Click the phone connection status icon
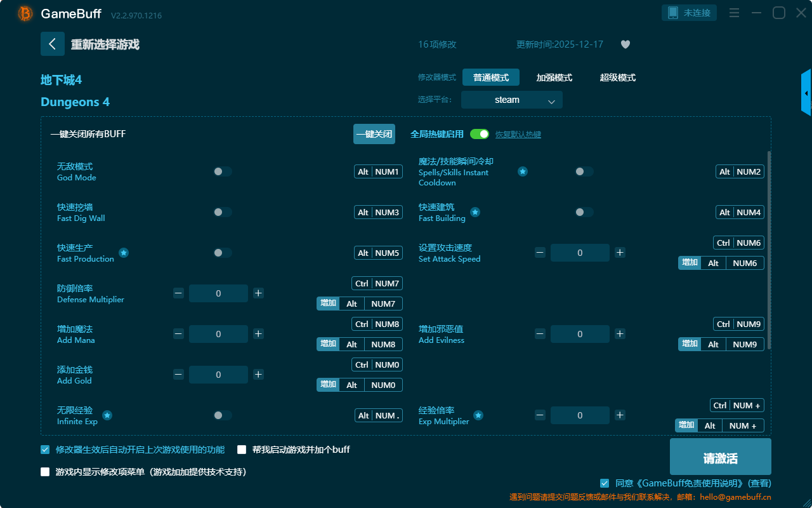Viewport: 812px width, 508px height. pos(673,13)
